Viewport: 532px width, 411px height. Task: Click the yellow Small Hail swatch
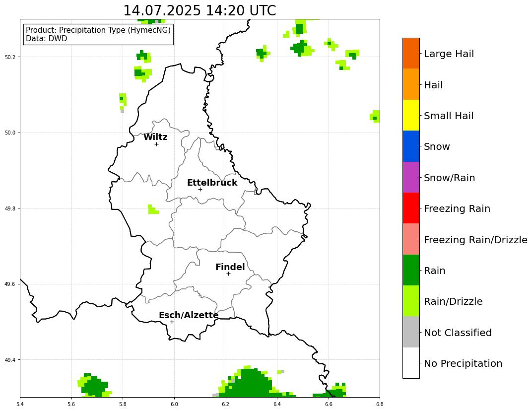pyautogui.click(x=411, y=115)
